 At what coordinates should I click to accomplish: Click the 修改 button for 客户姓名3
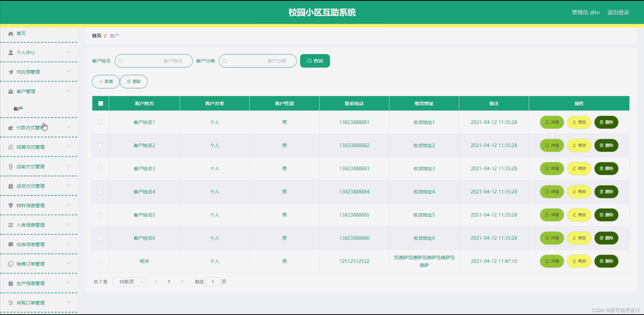point(579,168)
